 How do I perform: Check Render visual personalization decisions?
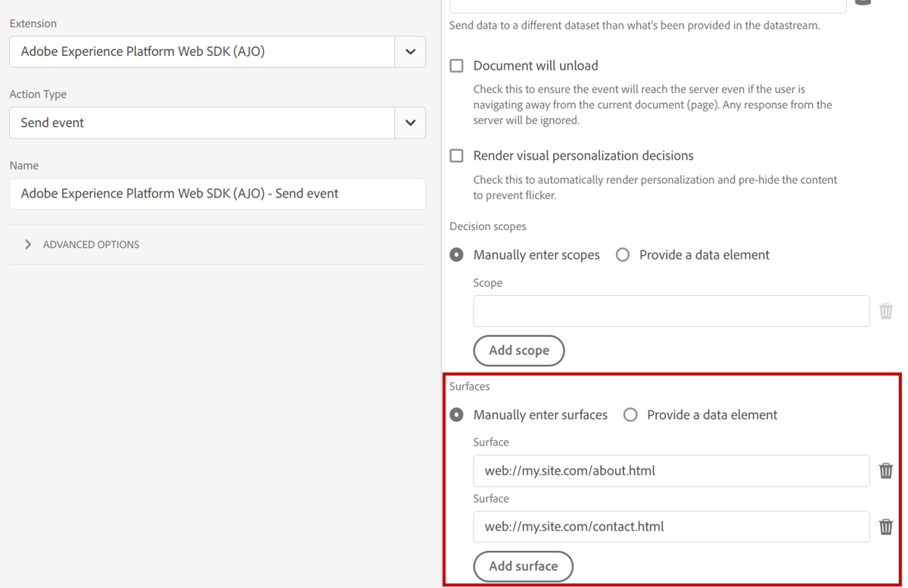456,155
